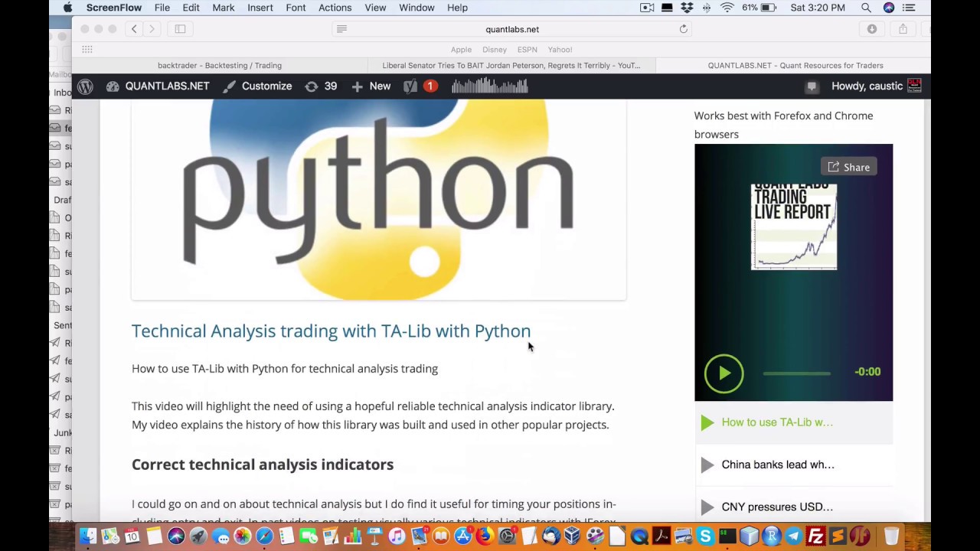Image resolution: width=980 pixels, height=551 pixels.
Task: Open the Window menu
Action: pyautogui.click(x=416, y=8)
